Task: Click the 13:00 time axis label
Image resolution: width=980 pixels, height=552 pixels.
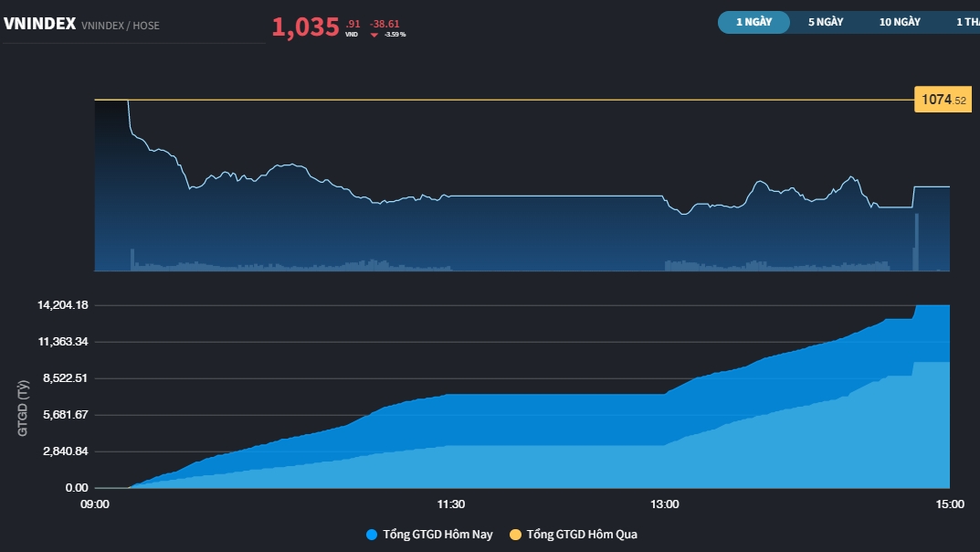Action: click(x=665, y=504)
